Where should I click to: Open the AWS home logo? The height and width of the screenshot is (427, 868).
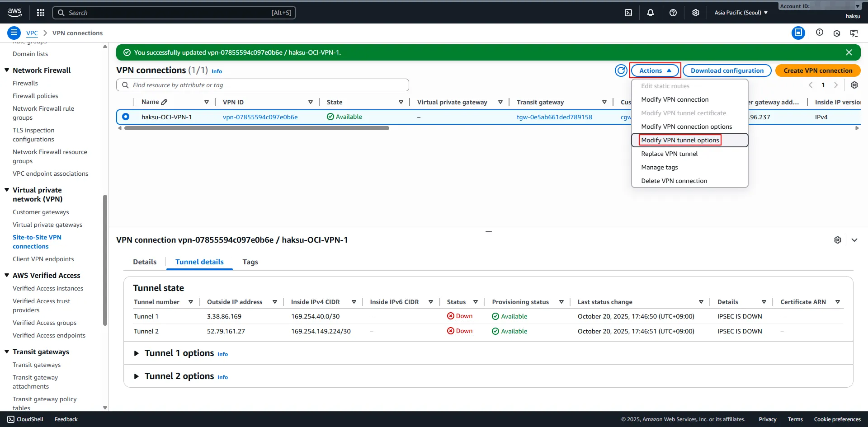pyautogui.click(x=14, y=13)
